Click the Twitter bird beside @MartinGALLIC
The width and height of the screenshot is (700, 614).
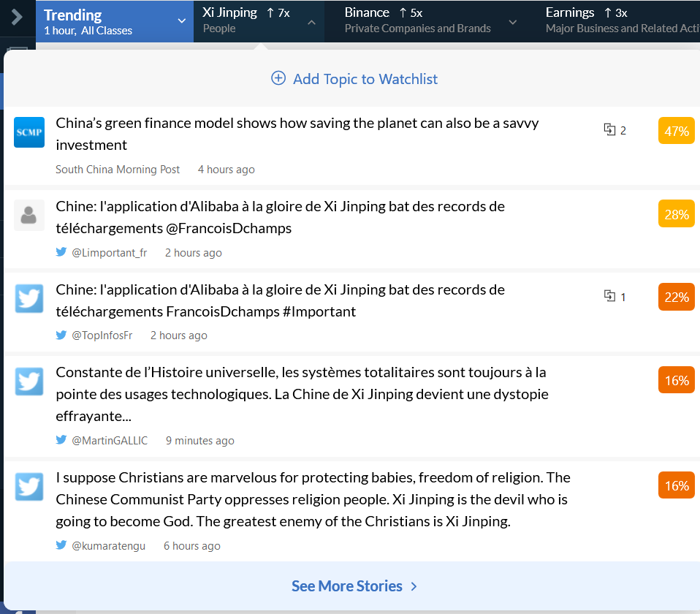coord(61,440)
